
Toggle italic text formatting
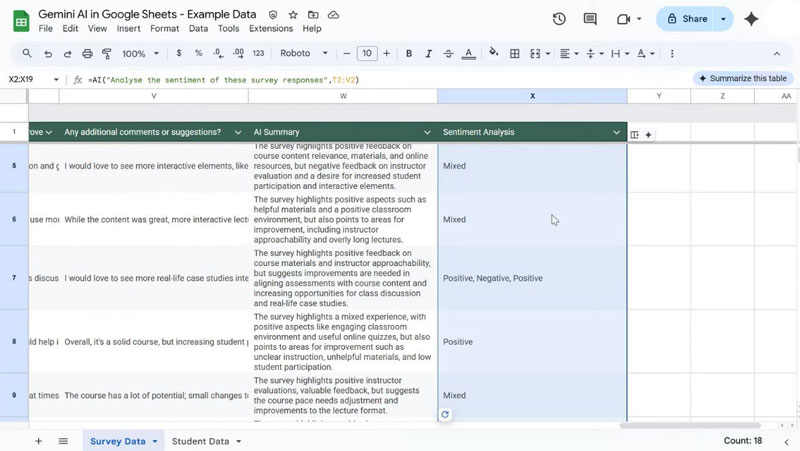[x=429, y=53]
